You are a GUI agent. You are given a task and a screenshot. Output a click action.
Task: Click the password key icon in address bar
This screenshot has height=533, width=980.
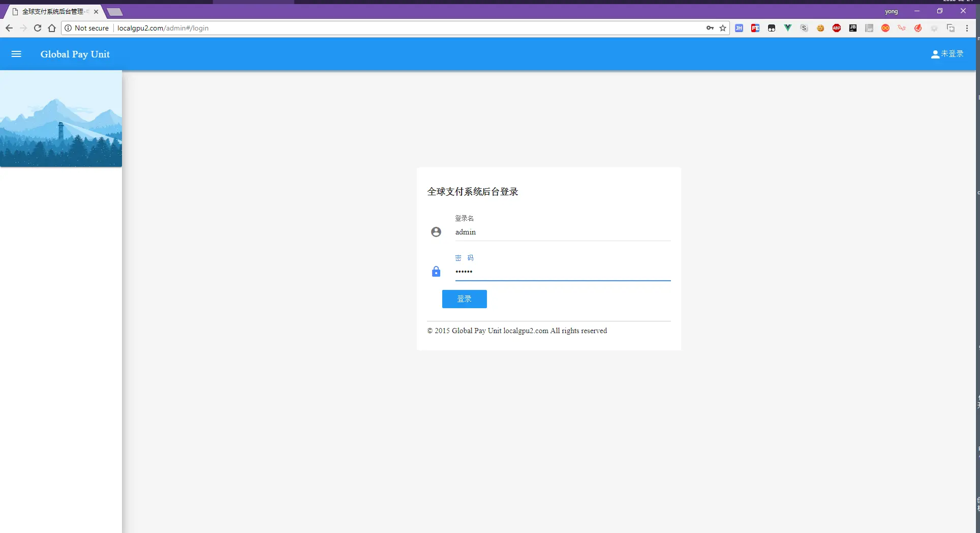(710, 28)
